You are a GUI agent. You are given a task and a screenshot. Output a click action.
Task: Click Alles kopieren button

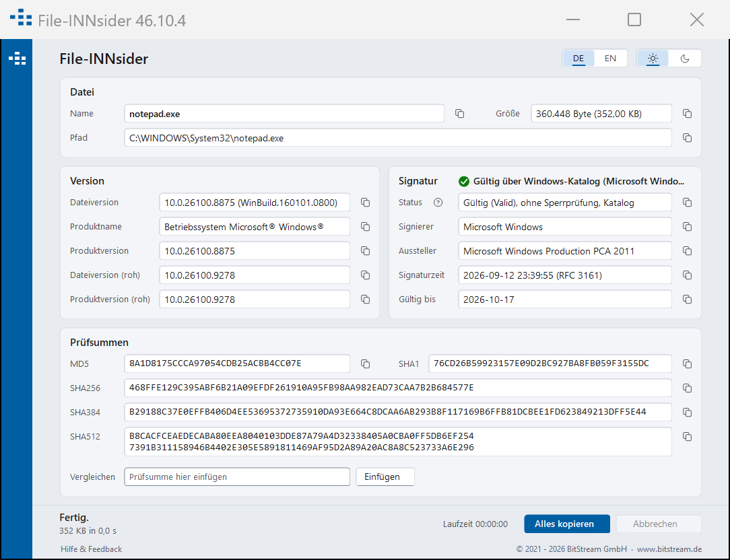pos(567,524)
